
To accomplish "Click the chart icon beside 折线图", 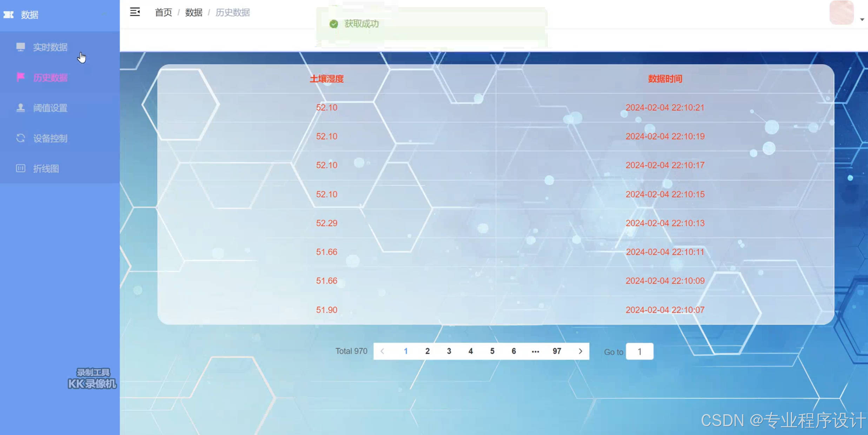I will (x=21, y=168).
